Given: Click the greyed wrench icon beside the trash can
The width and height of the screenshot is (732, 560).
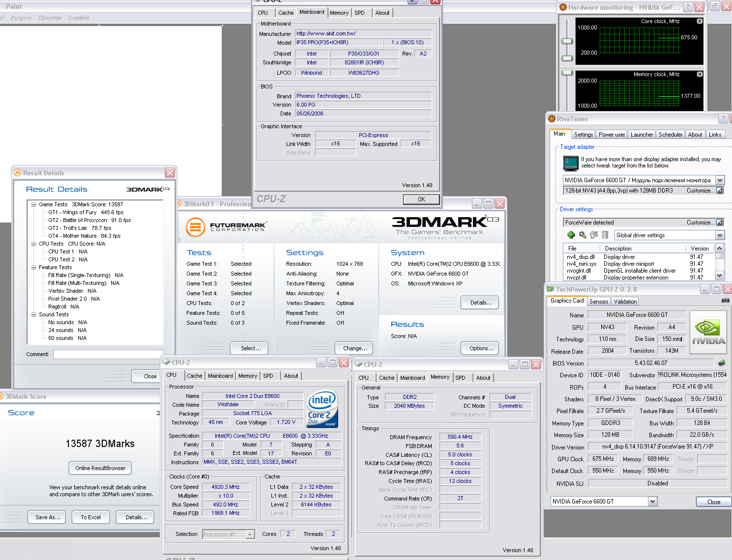Looking at the screenshot, I should pyautogui.click(x=594, y=235).
